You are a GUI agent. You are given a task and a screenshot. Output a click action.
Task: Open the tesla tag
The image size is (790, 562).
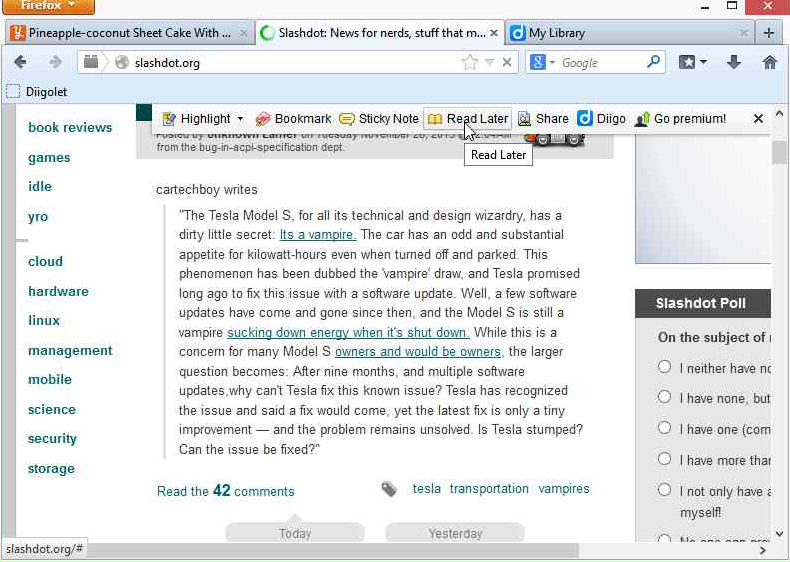click(x=427, y=489)
